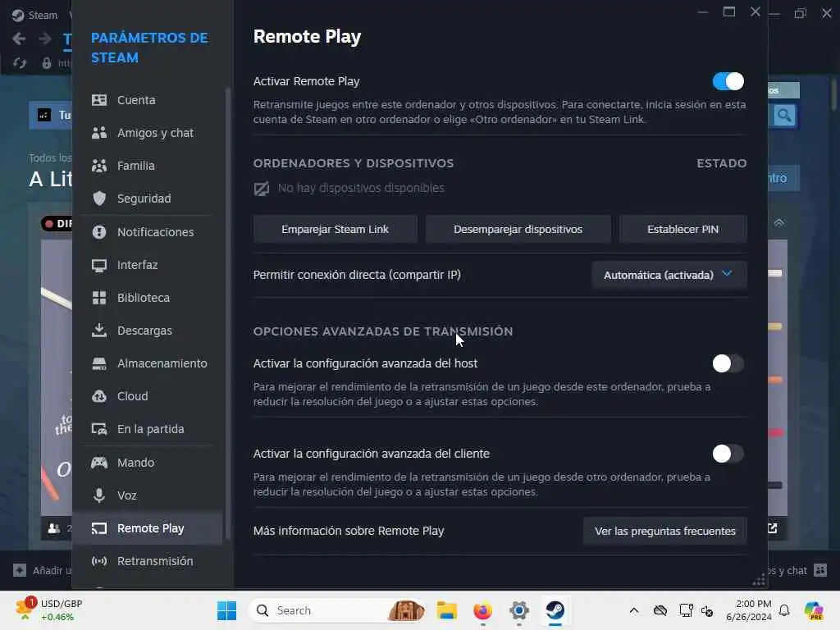Click the Seguridad shield icon
The height and width of the screenshot is (630, 840).
99,199
